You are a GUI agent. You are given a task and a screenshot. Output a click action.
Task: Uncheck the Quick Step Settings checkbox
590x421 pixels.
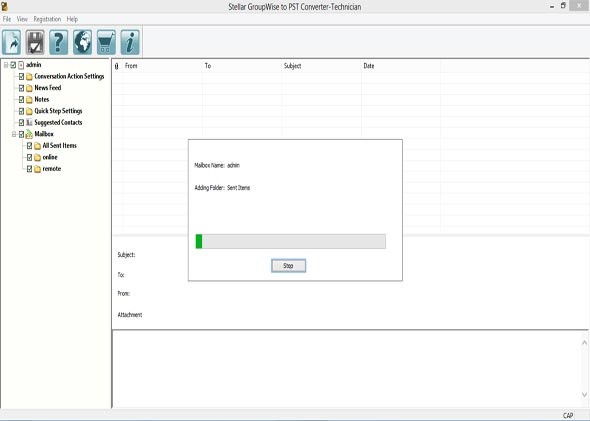(21, 111)
